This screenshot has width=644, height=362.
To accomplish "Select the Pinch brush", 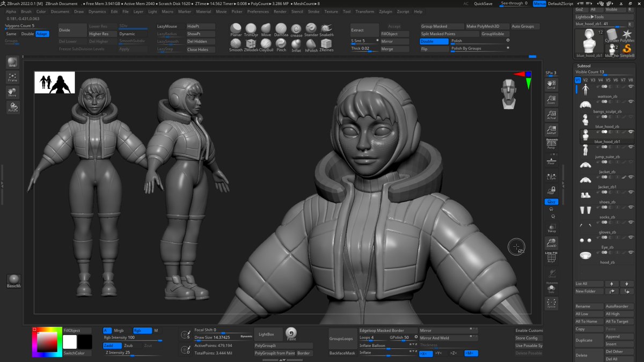I will coord(281,45).
